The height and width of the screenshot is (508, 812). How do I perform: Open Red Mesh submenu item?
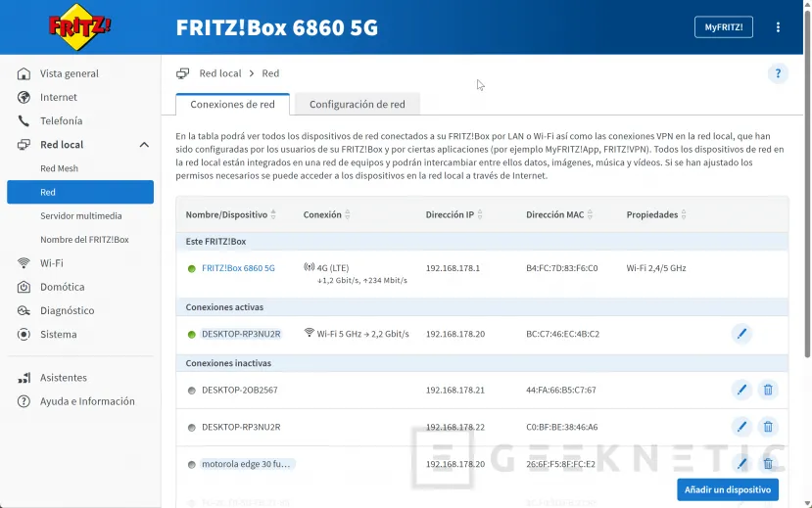[x=59, y=168]
